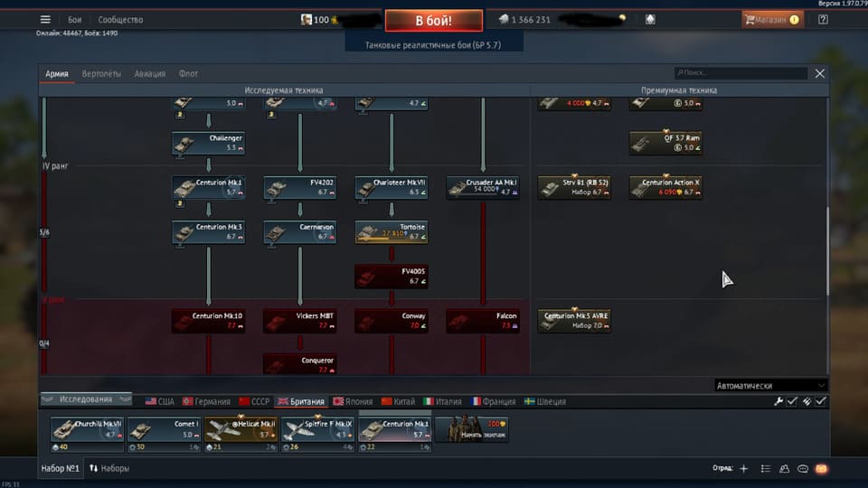
Task: Select premium Centurion Mk.5 AVRE card
Action: click(x=574, y=321)
